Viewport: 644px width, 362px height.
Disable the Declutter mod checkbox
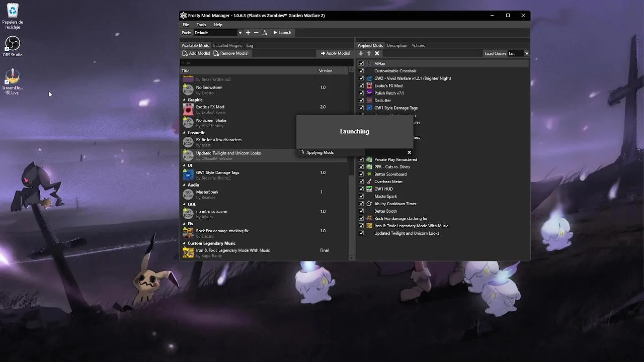click(361, 101)
